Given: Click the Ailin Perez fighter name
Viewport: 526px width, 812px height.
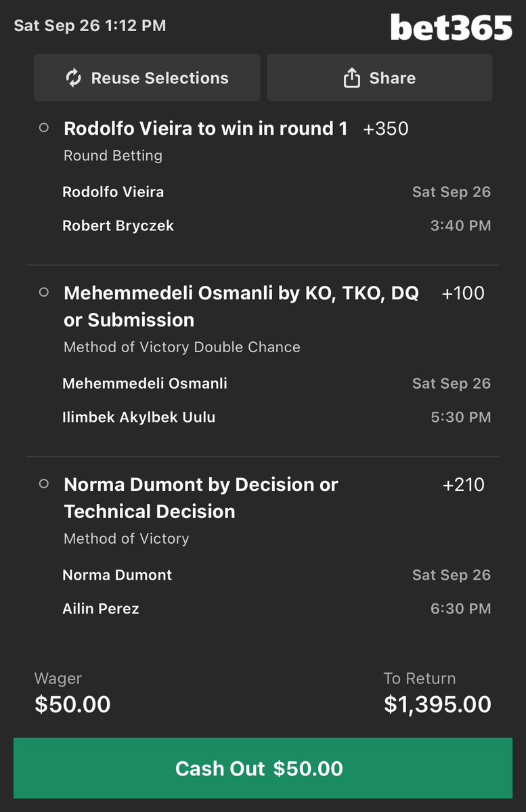Looking at the screenshot, I should point(100,609).
